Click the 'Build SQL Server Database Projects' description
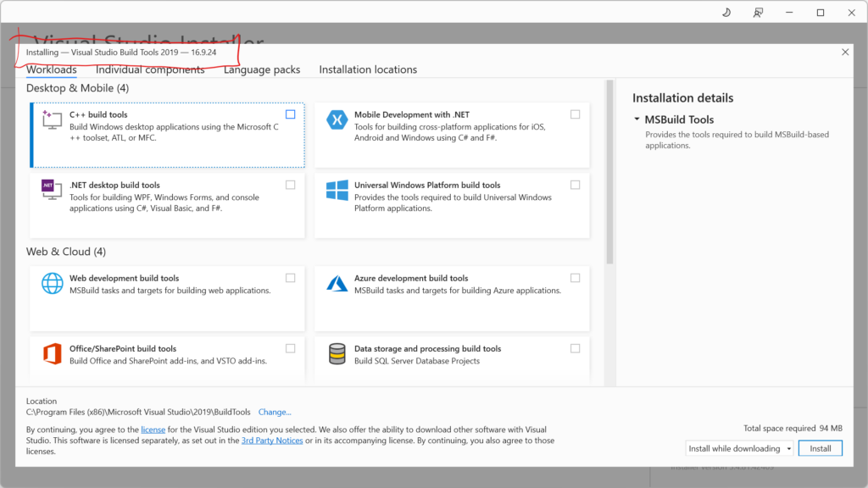Screen dimensions: 868x488 (417, 361)
